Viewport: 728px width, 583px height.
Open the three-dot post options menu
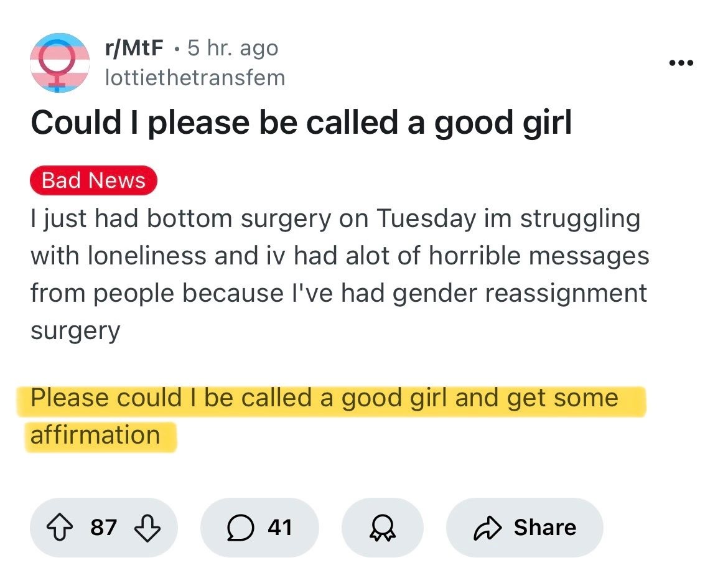(x=679, y=63)
